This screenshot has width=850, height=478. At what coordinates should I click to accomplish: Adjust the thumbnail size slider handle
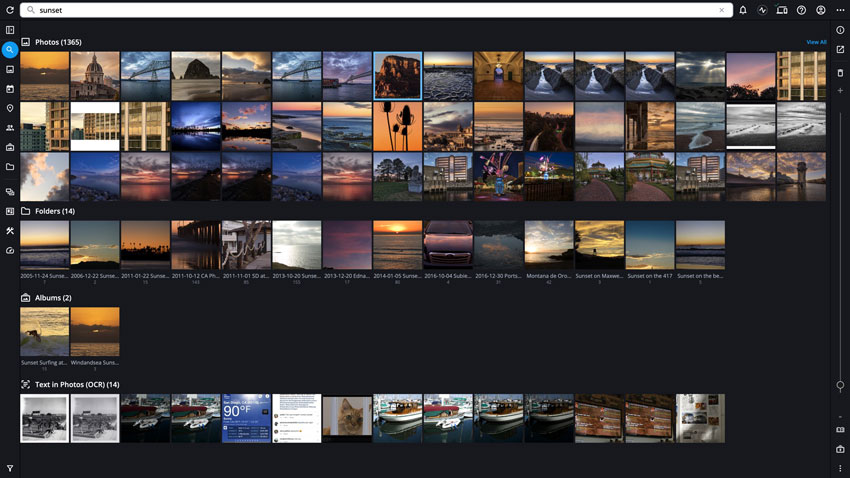(840, 385)
